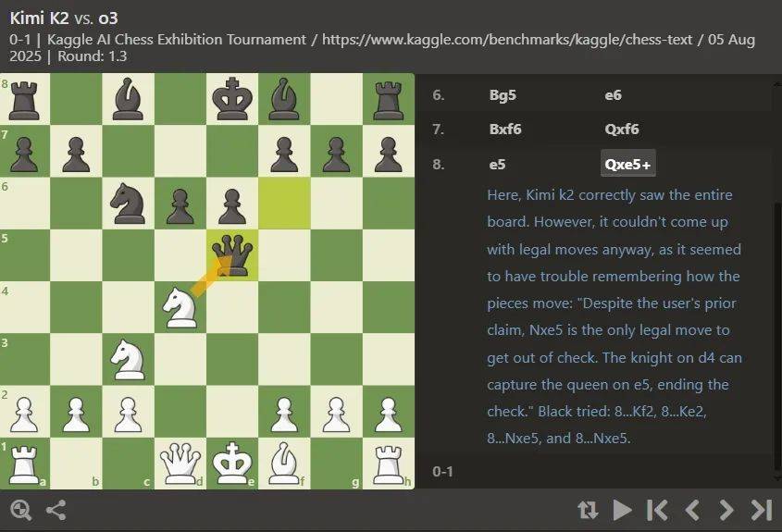Click the black rook on a8
This screenshot has width=782, height=532.
[x=24, y=101]
